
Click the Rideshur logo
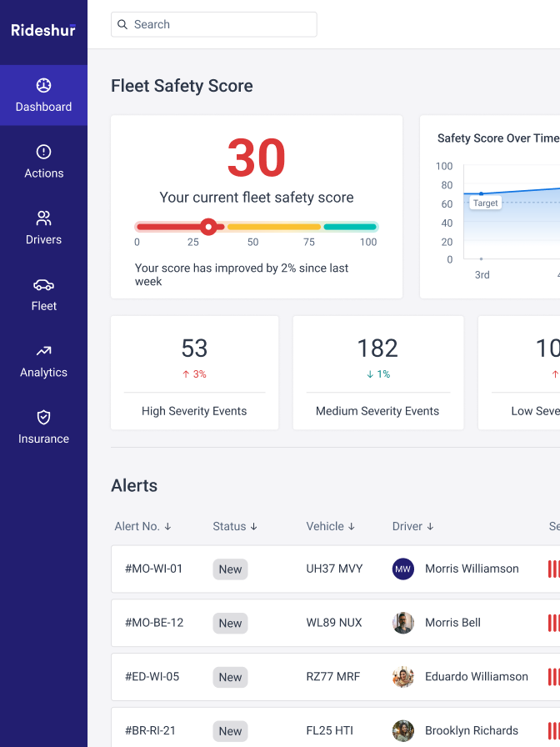tap(43, 30)
